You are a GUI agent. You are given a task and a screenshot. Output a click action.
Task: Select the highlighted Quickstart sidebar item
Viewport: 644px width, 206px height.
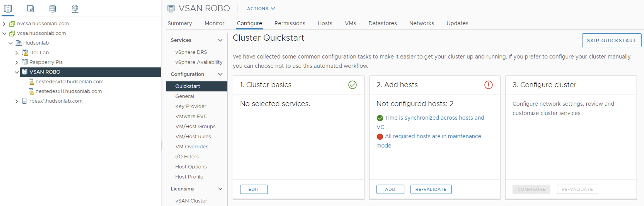pos(197,86)
